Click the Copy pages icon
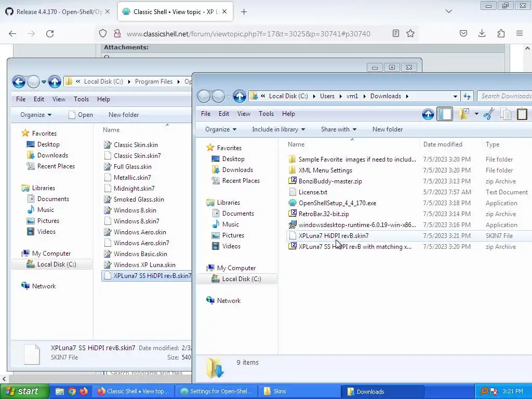This screenshot has width=532, height=399. 506,114
